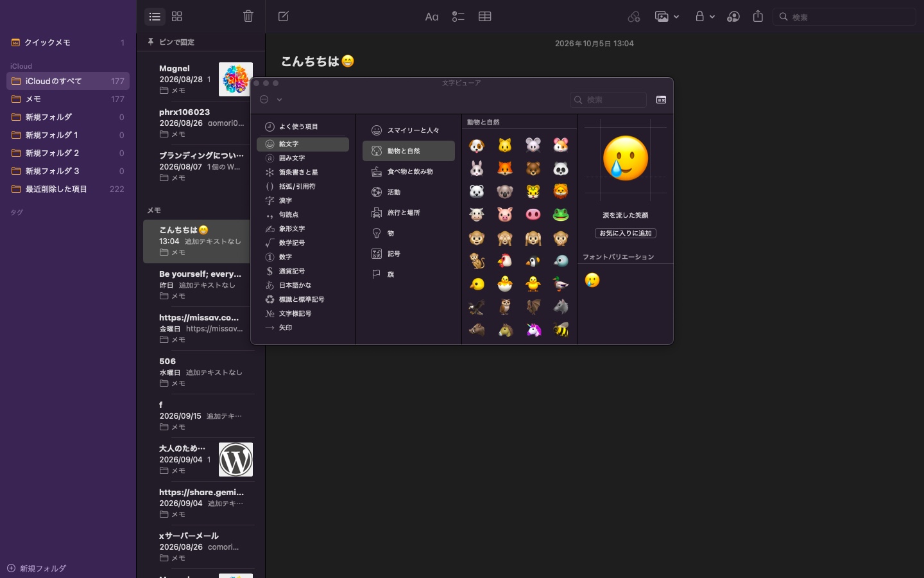Select the iCloudのすべて folder
This screenshot has height=578, width=924.
click(x=68, y=81)
